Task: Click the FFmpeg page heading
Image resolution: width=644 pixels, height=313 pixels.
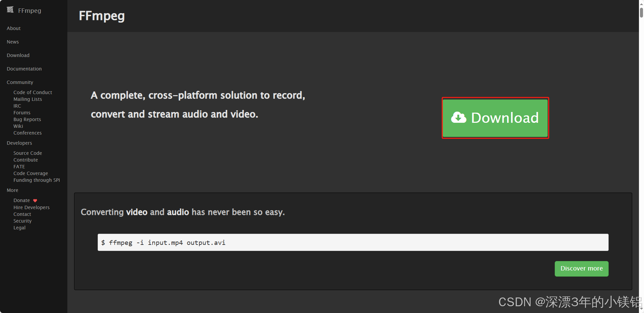Action: (x=102, y=16)
